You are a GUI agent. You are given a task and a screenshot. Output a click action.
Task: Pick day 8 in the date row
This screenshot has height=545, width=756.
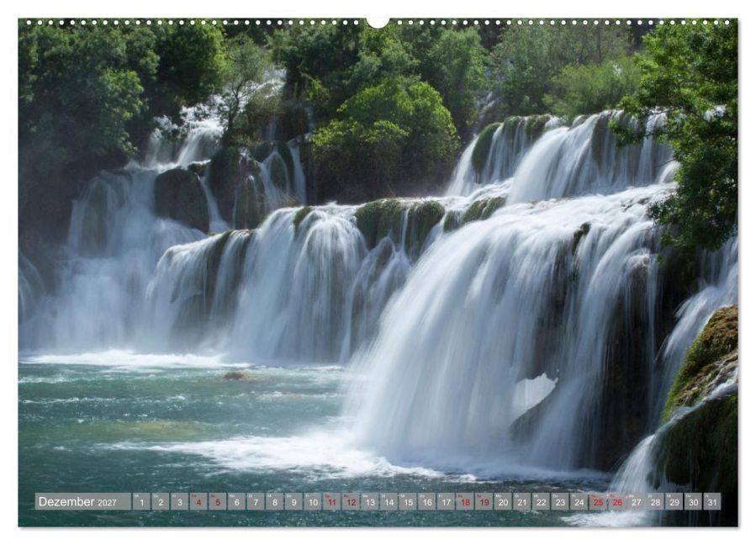pos(275,501)
